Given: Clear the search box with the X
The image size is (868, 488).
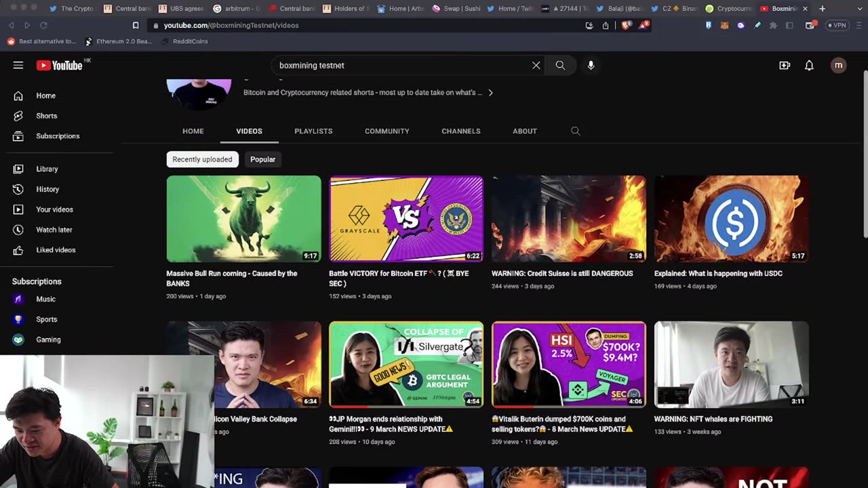Looking at the screenshot, I should (x=536, y=65).
